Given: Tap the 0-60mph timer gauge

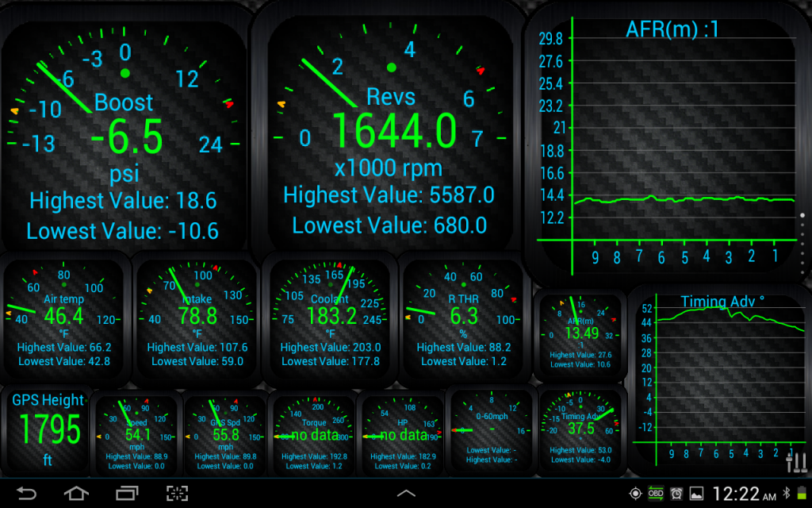Looking at the screenshot, I should 492,431.
